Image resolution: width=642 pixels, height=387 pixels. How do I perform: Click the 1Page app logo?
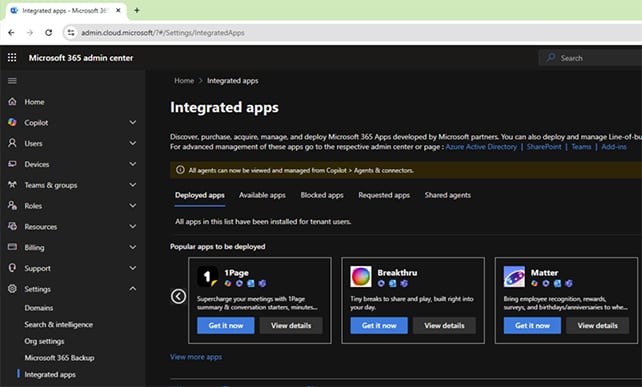click(208, 276)
